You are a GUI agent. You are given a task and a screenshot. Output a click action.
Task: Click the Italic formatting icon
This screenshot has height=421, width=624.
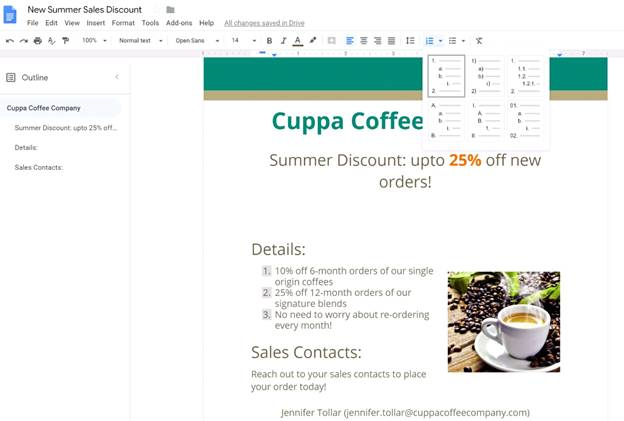point(283,41)
